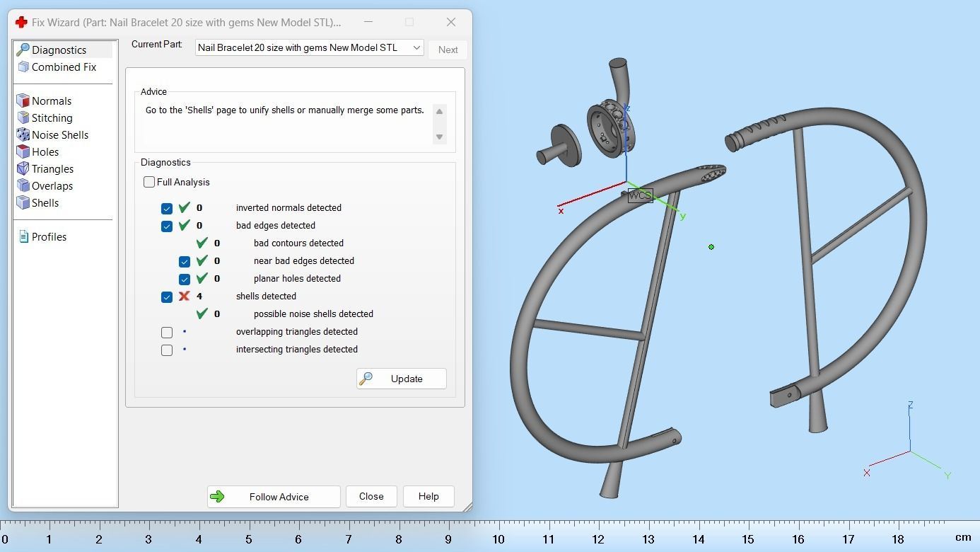The width and height of the screenshot is (980, 552).
Task: Enable the Full Analysis checkbox
Action: click(149, 182)
